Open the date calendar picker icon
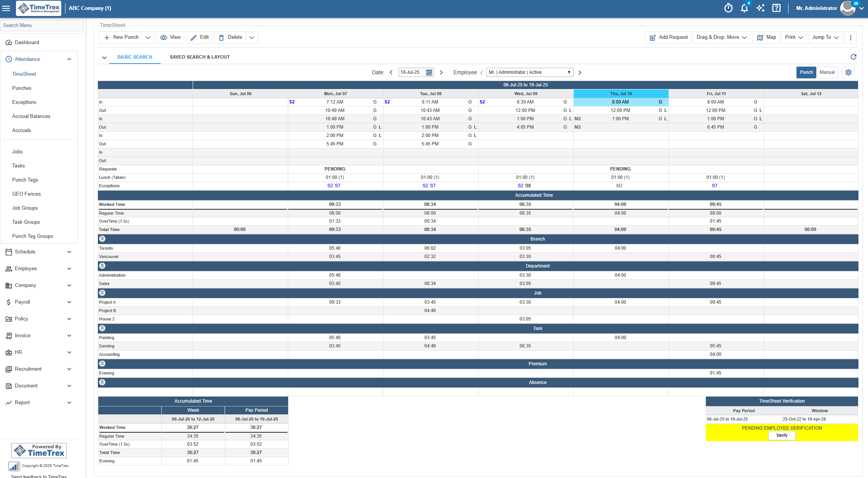 [x=429, y=72]
